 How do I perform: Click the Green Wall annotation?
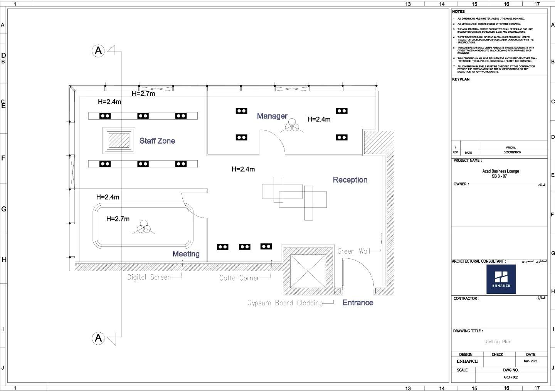pyautogui.click(x=353, y=251)
